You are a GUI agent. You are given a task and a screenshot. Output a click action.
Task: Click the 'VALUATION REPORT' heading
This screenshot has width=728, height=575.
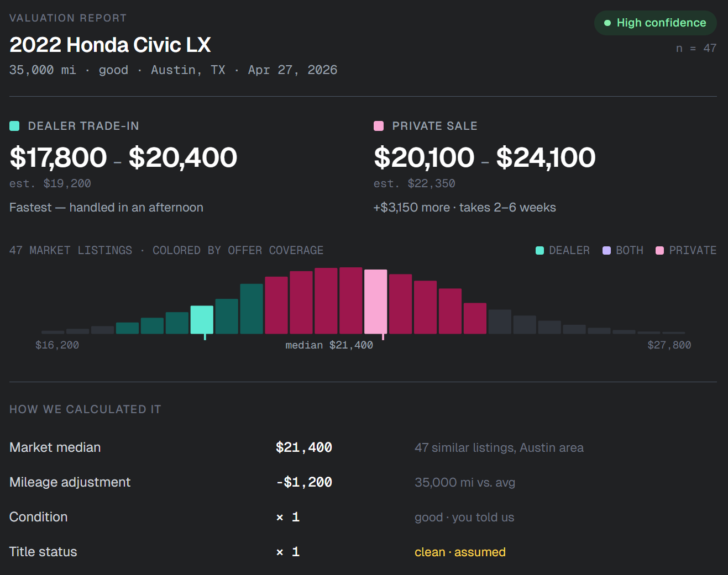click(68, 18)
